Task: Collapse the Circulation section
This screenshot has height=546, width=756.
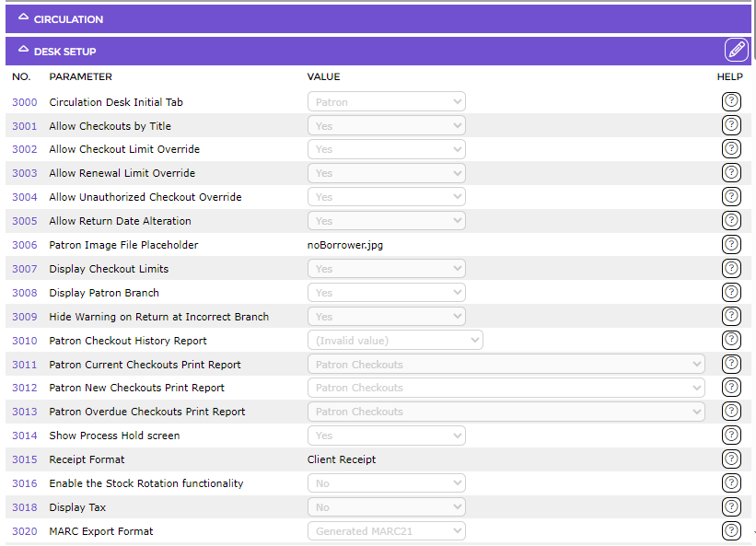Action: pyautogui.click(x=23, y=17)
